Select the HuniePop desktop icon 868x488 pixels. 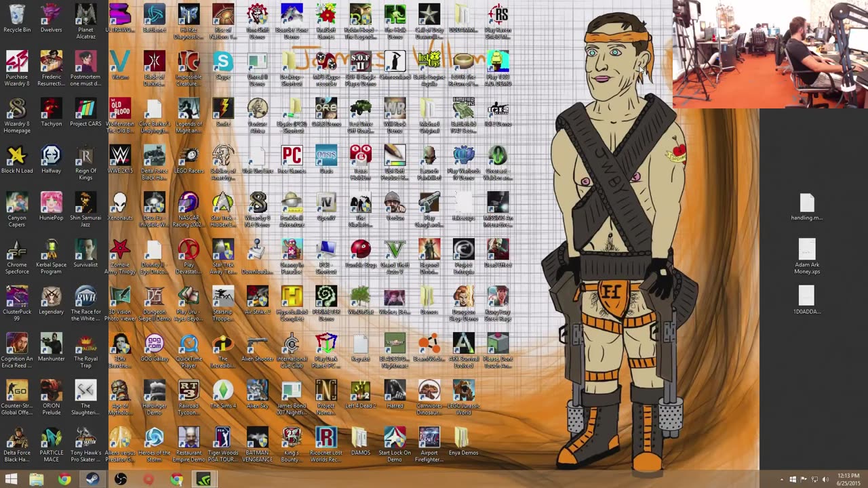51,206
